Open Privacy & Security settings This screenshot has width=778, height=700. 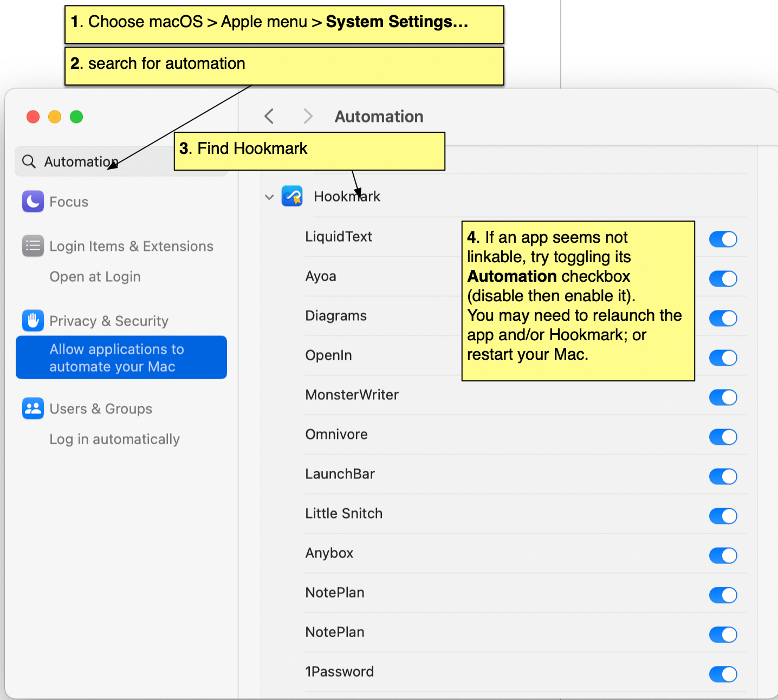(109, 321)
